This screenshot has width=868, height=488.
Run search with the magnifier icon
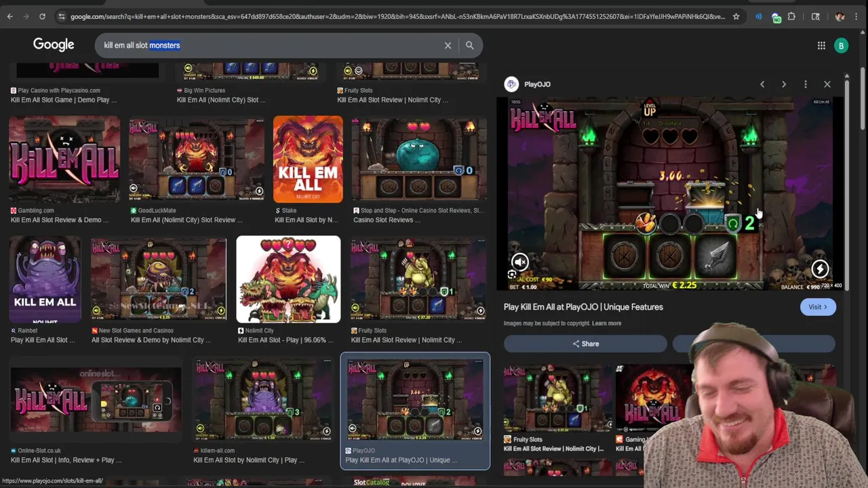[469, 45]
